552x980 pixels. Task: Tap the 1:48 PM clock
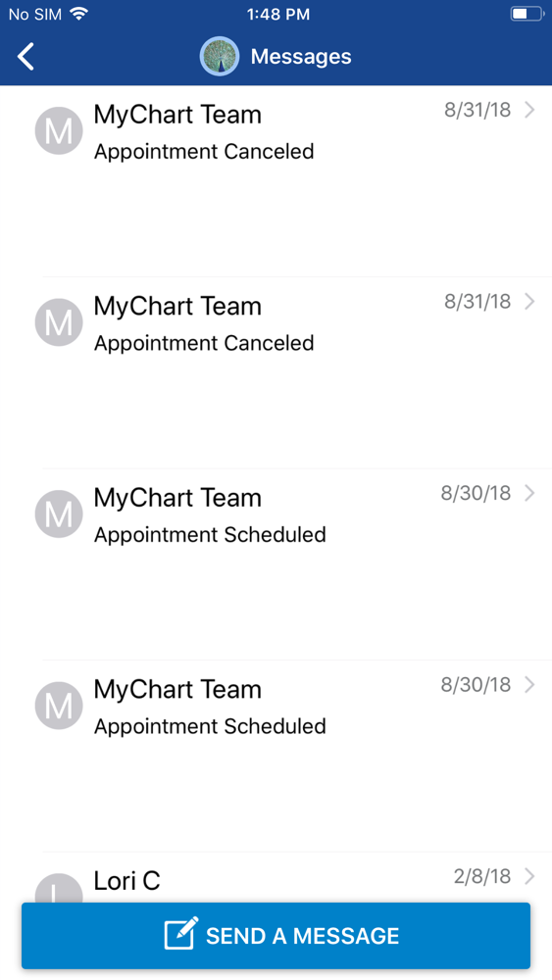click(x=278, y=15)
